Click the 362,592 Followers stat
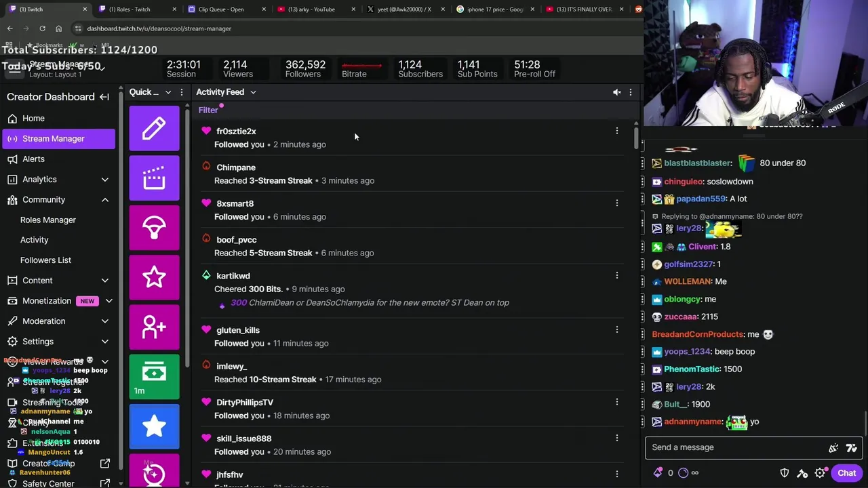The image size is (868, 488). pyautogui.click(x=304, y=69)
